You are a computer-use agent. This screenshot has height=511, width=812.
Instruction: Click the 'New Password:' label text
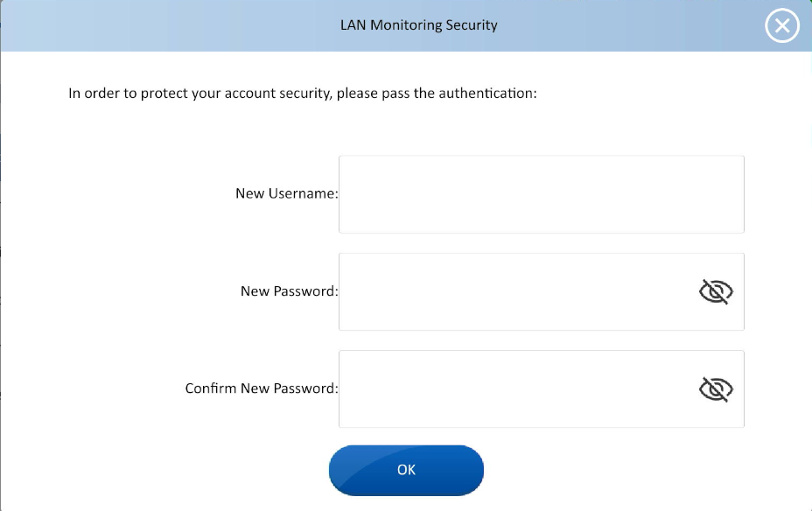tap(289, 291)
